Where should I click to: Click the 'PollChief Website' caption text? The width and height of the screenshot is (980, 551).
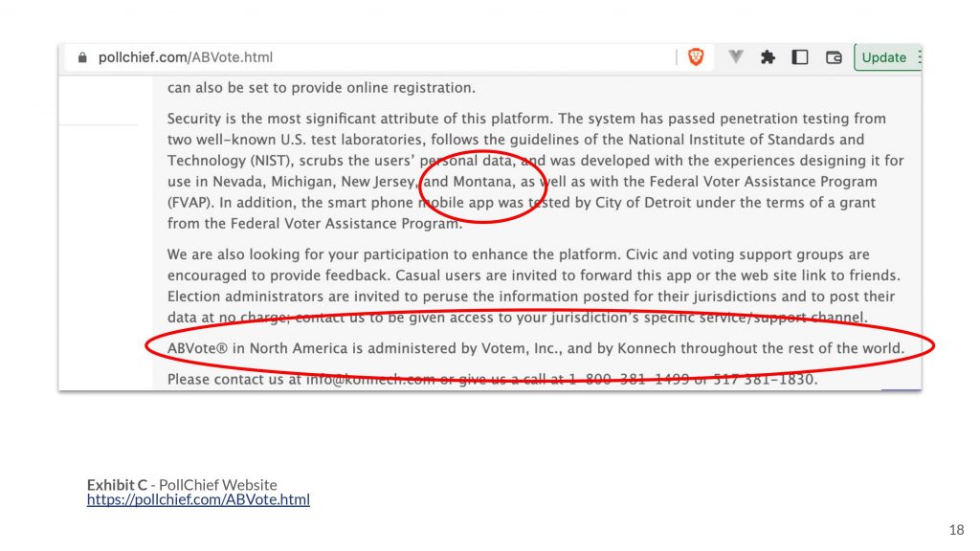(x=217, y=485)
